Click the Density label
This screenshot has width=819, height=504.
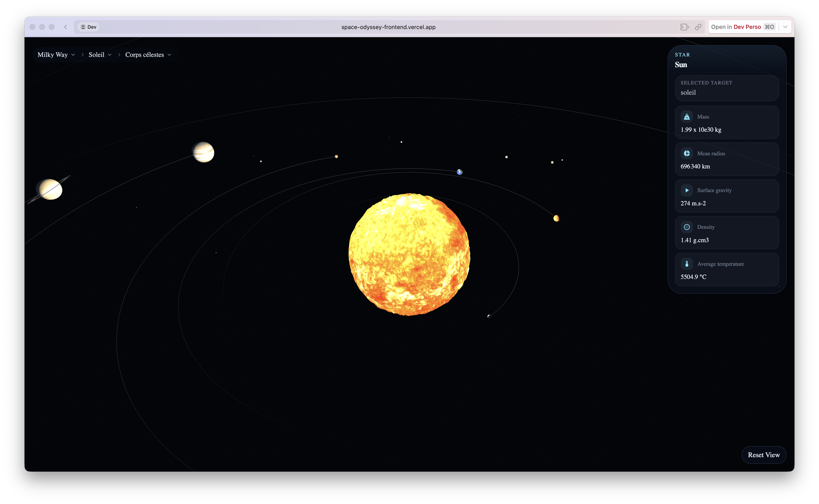(706, 227)
